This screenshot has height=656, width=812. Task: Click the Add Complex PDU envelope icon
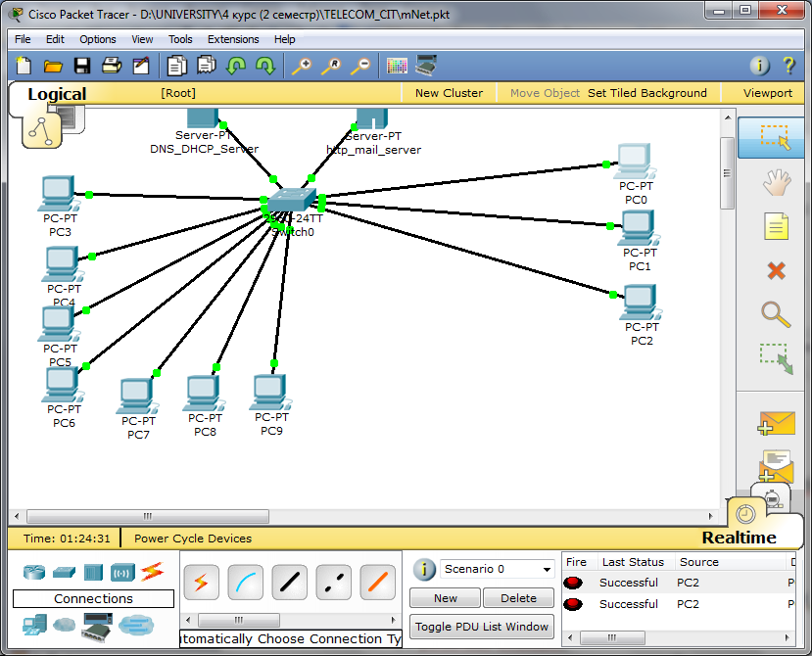(x=776, y=465)
